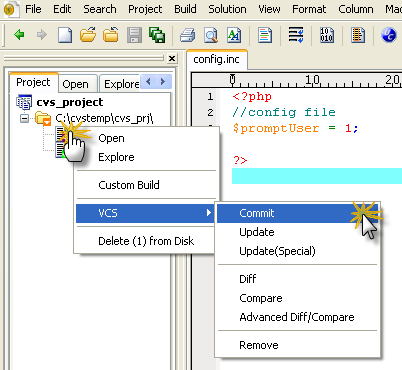Select Update(Special) in VCS submenu
Viewport: 402px width, 370px height.
297,251
